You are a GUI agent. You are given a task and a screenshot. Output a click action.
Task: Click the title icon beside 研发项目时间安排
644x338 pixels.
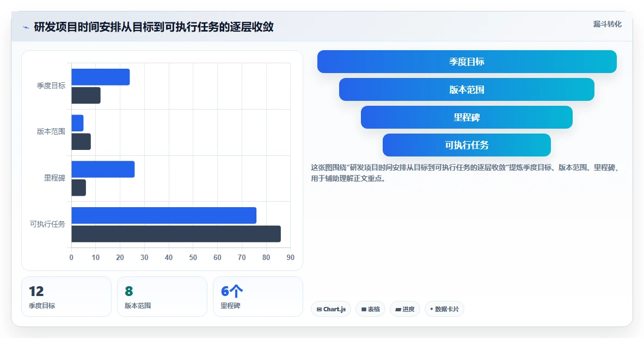26,28
